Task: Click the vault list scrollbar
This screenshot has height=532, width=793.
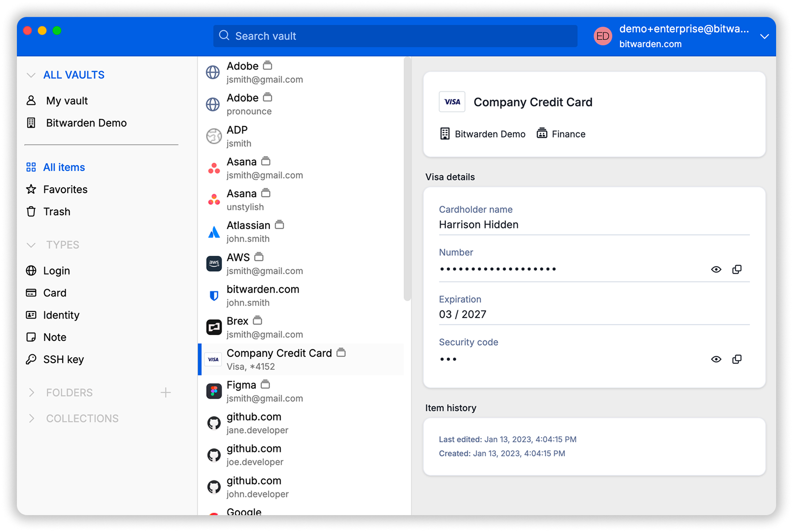Action: coord(407,179)
